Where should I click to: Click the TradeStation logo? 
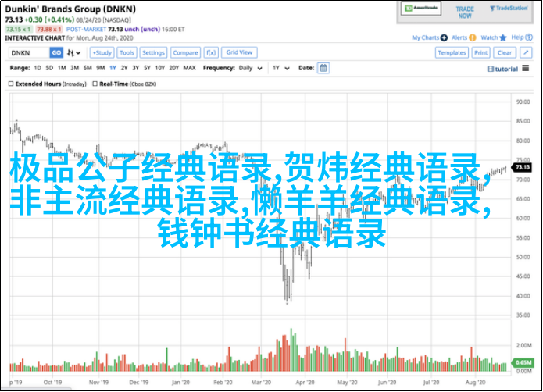pos(509,9)
